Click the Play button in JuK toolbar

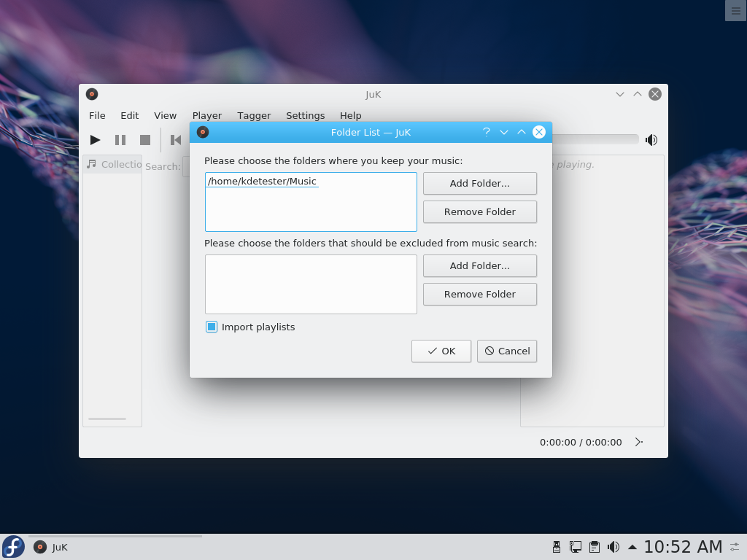[96, 140]
